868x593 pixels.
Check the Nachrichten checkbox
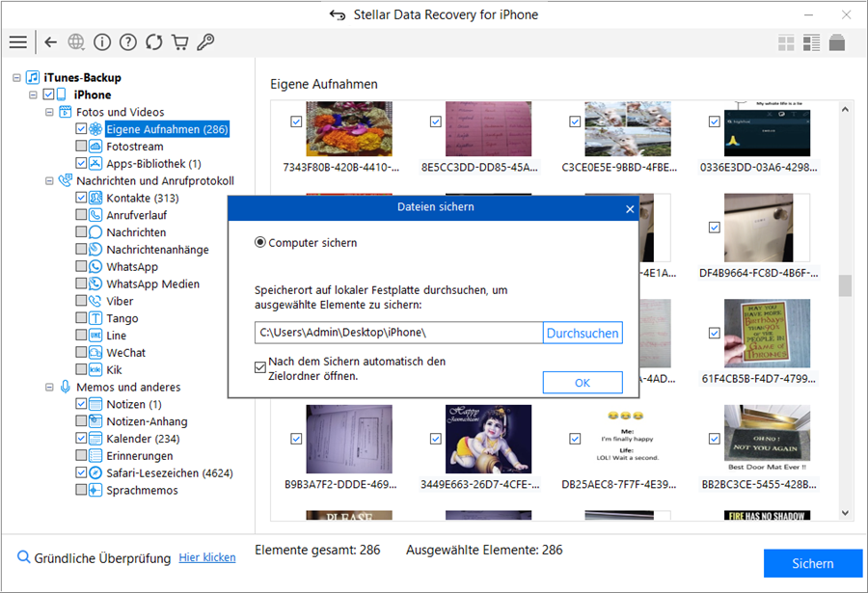pos(81,232)
